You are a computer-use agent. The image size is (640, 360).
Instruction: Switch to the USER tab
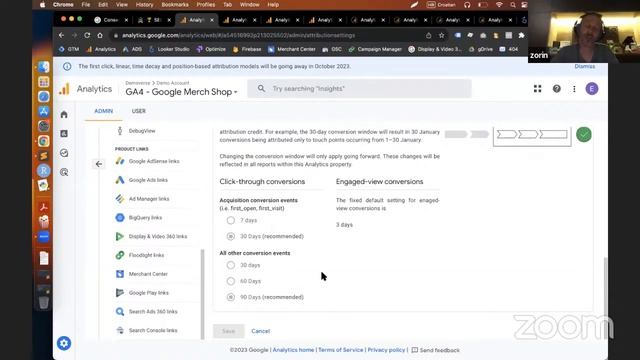(x=139, y=111)
